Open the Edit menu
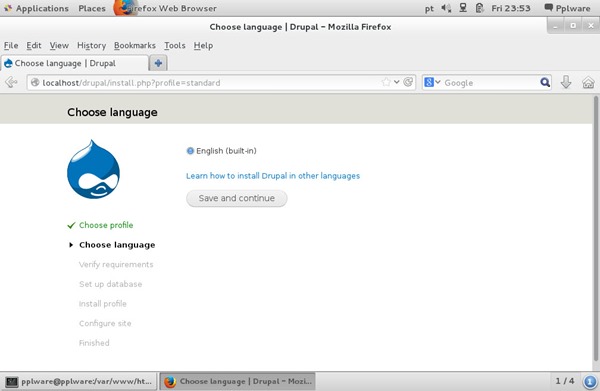 tap(34, 46)
